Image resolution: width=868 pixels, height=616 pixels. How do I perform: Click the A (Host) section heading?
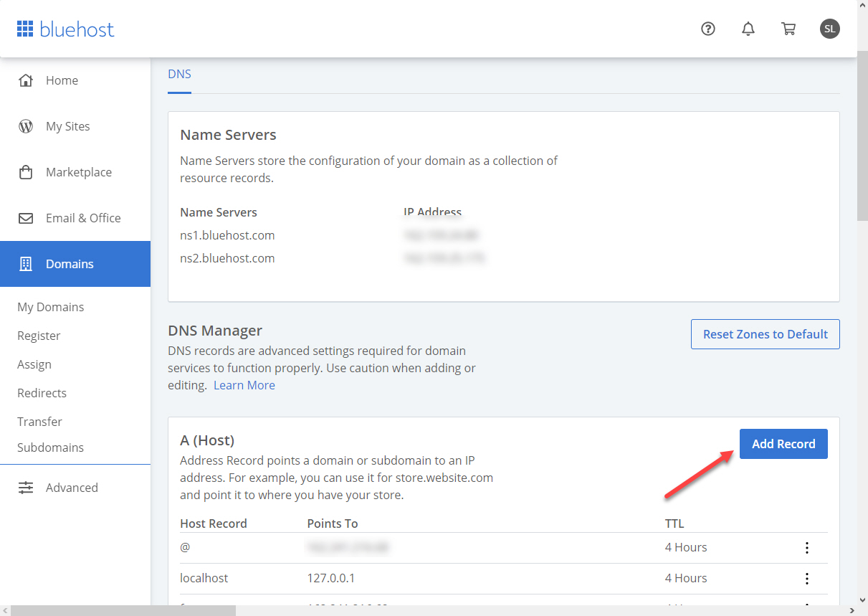[207, 440]
